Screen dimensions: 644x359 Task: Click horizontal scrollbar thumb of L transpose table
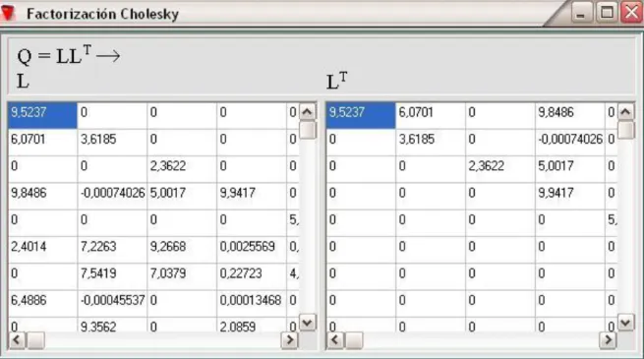pyautogui.click(x=354, y=340)
